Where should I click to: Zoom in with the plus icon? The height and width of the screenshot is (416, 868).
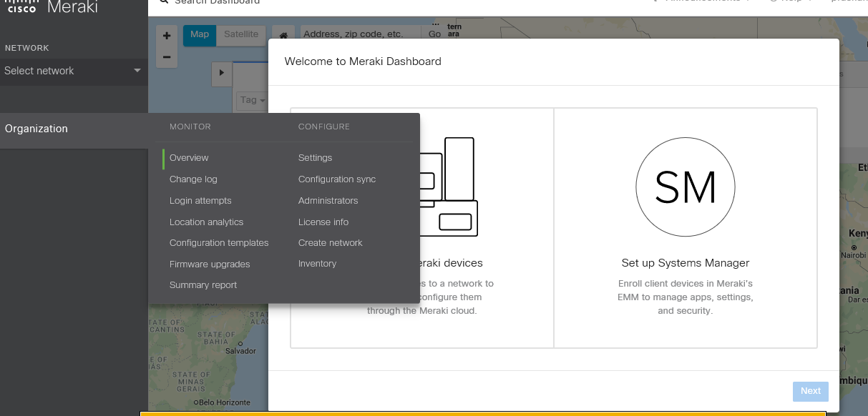click(x=167, y=34)
